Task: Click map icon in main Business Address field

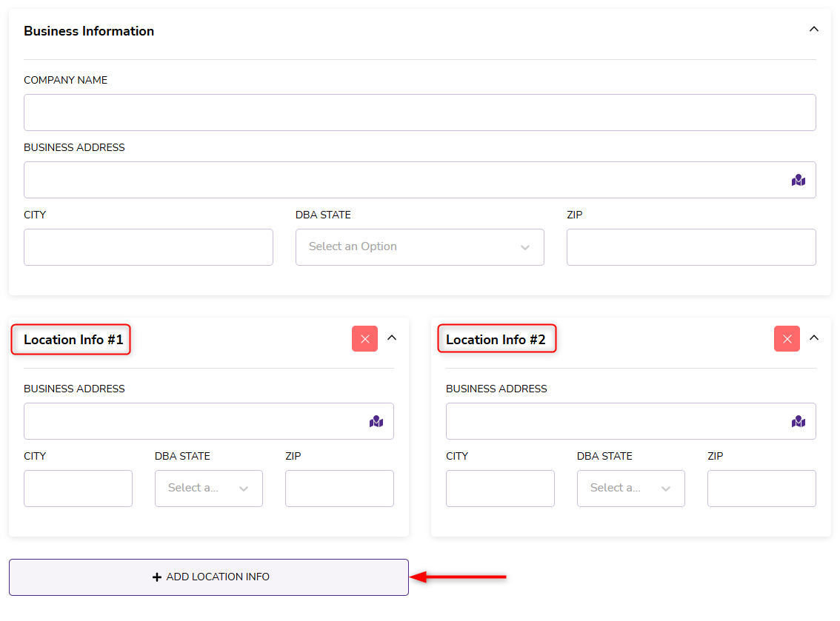Action: 798,180
